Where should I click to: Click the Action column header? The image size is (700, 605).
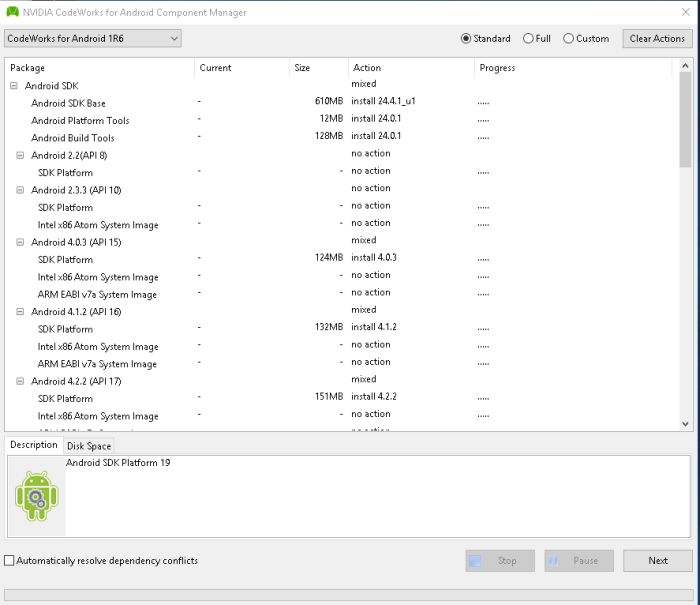[x=411, y=68]
